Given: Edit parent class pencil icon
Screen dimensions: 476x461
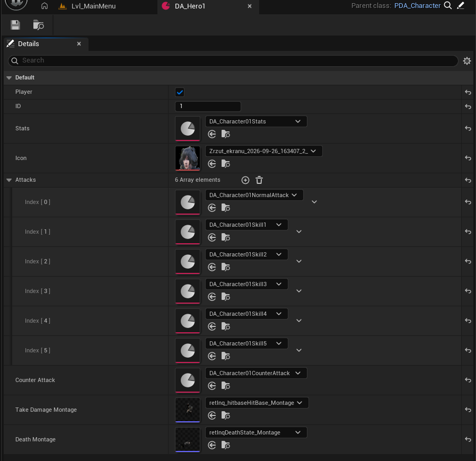Looking at the screenshot, I should 461,5.
